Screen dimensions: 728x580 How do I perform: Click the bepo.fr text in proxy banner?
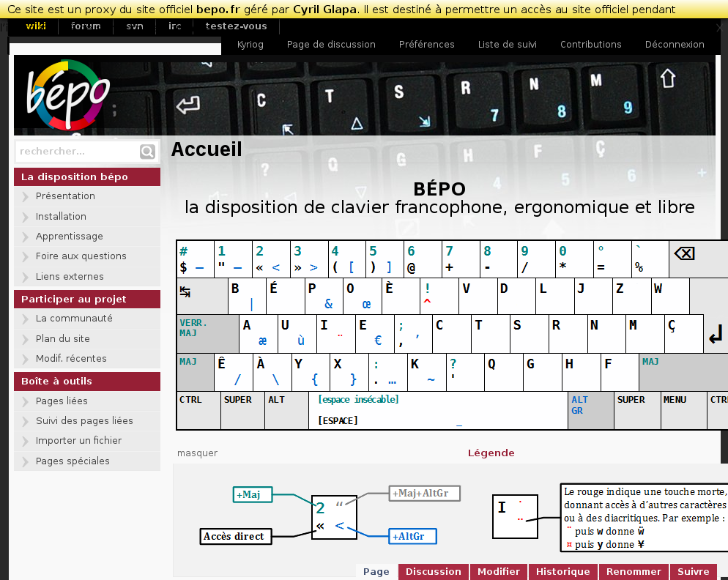[x=218, y=10]
